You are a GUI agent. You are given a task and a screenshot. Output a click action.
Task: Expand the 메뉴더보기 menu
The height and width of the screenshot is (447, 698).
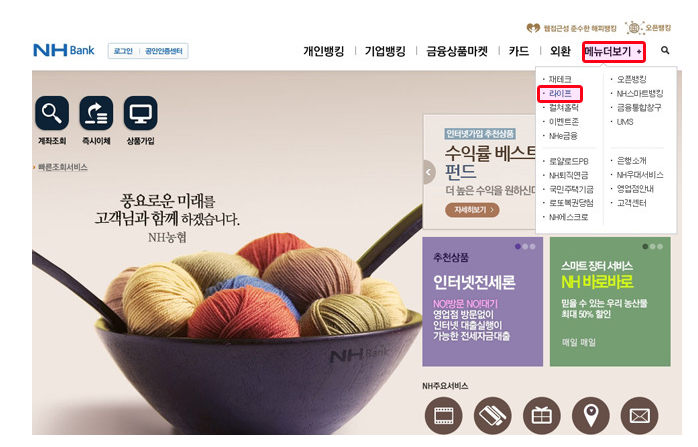tap(613, 52)
